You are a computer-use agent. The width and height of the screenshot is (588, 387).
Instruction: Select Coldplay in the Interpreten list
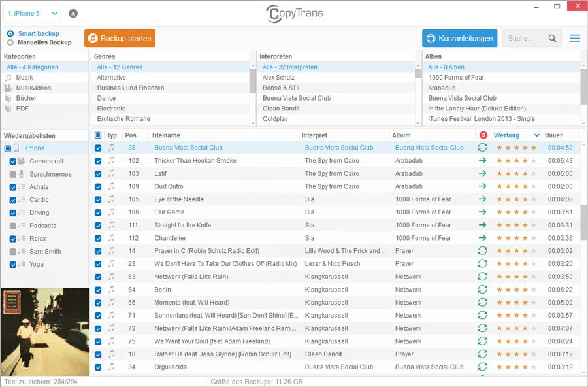pos(275,119)
